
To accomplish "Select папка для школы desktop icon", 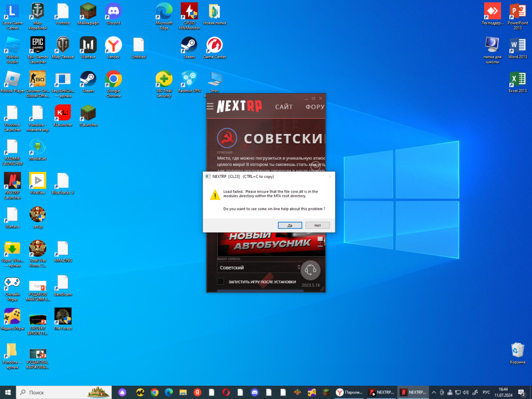I will (x=492, y=50).
